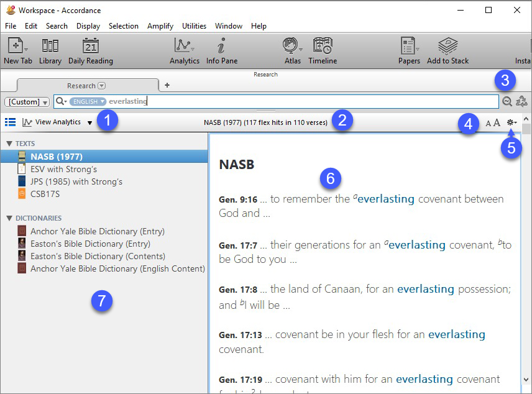Click the orange CSB17S module icon
Image resolution: width=532 pixels, height=394 pixels.
[22, 194]
